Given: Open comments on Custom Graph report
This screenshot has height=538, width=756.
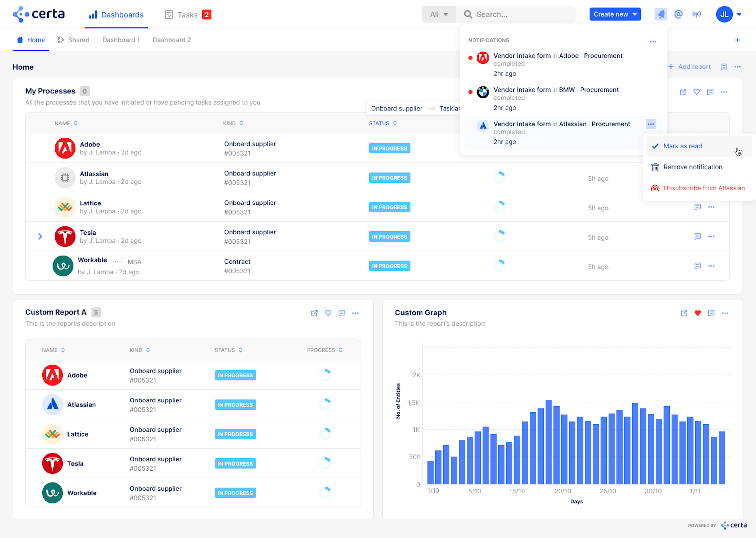Looking at the screenshot, I should pos(711,313).
